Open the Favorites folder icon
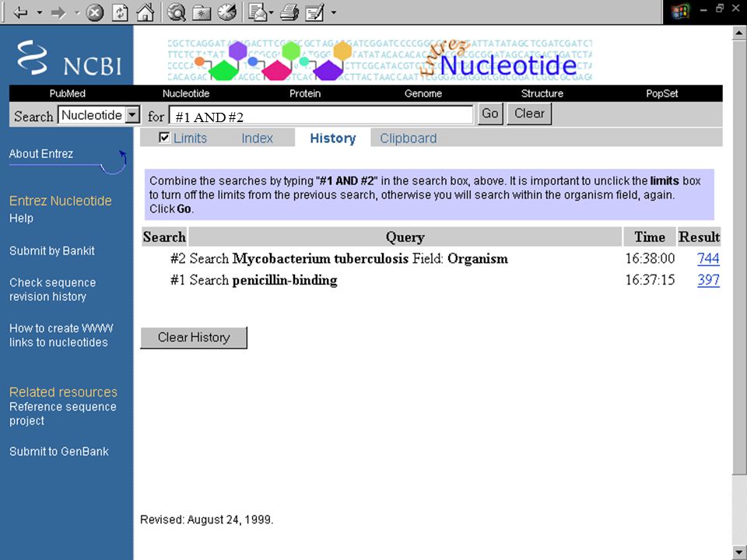Image resolution: width=747 pixels, height=560 pixels. click(202, 12)
